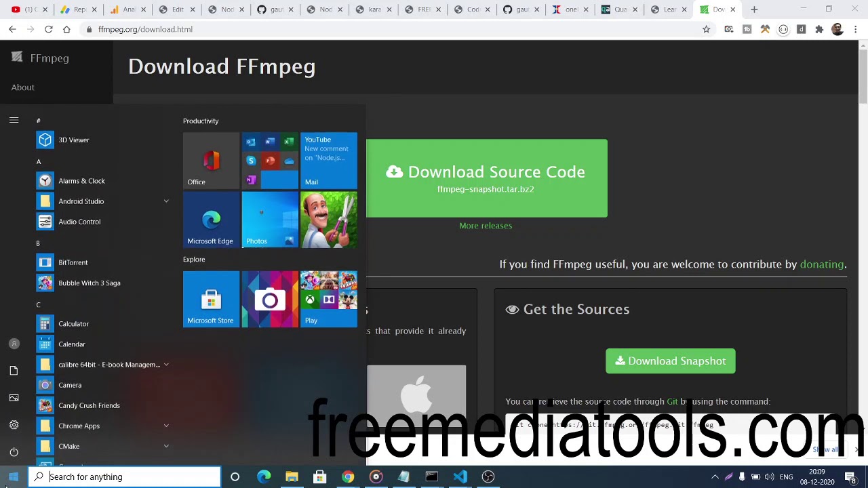
Task: Click the Search for anything box
Action: pos(129,476)
